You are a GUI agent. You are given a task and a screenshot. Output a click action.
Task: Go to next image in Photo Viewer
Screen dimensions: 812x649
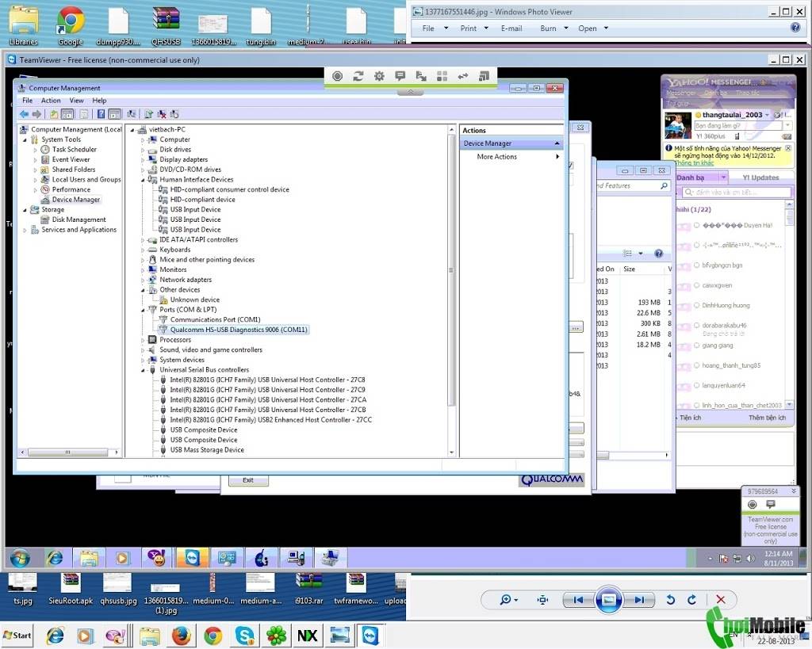[x=640, y=600]
